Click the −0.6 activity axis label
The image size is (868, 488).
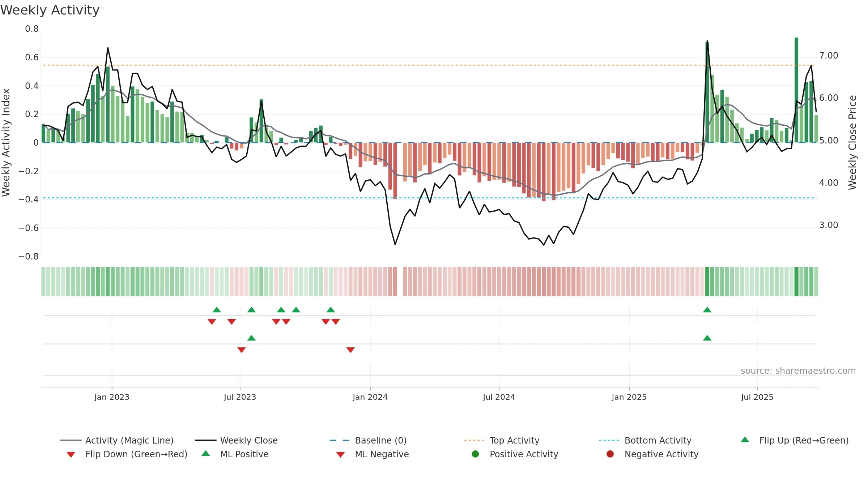[29, 228]
